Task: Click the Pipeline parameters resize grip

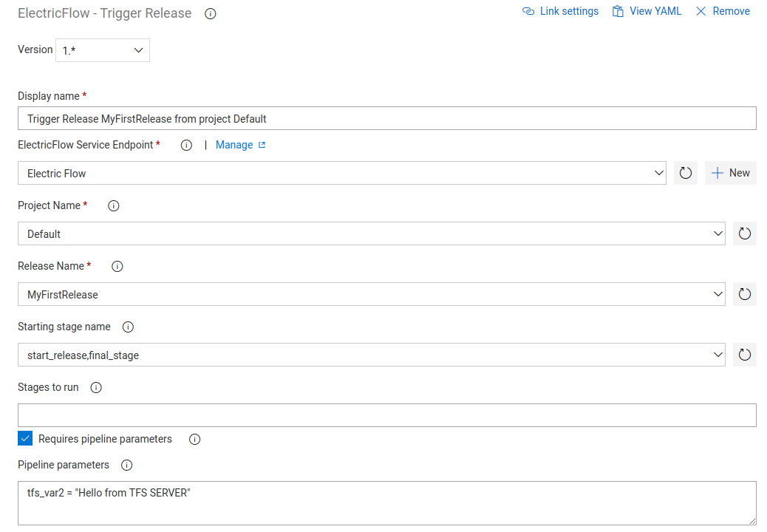Action: 752,521
